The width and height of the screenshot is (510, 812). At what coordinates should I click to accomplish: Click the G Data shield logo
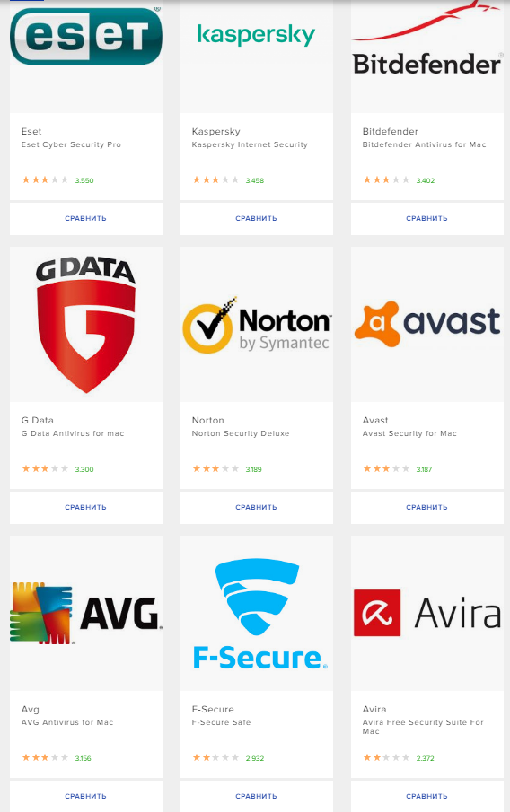86,325
